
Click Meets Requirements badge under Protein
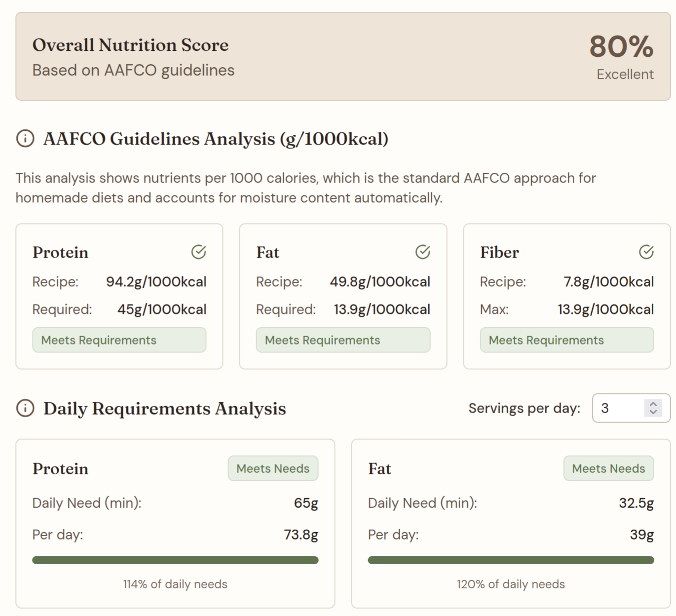tap(119, 340)
